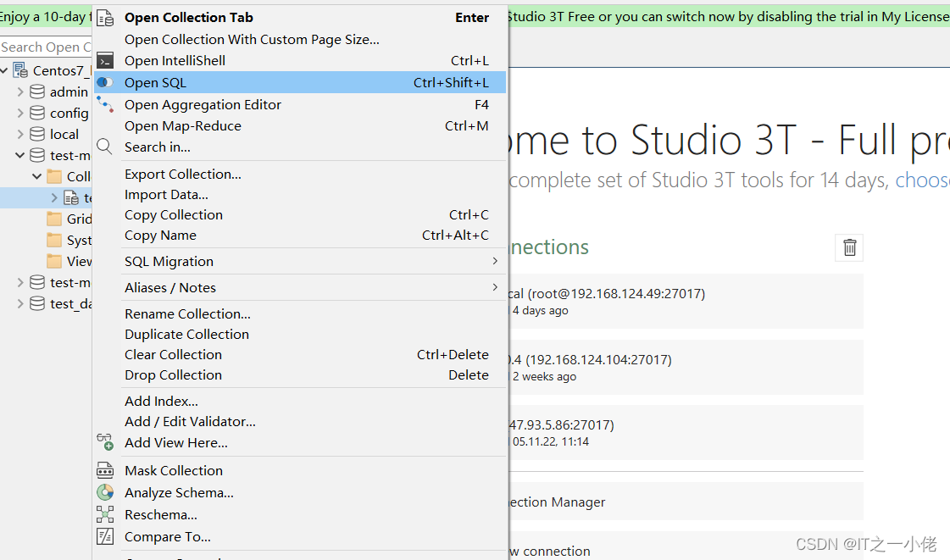Image resolution: width=950 pixels, height=560 pixels.
Task: Click the Collections folder icon
Action: (54, 176)
